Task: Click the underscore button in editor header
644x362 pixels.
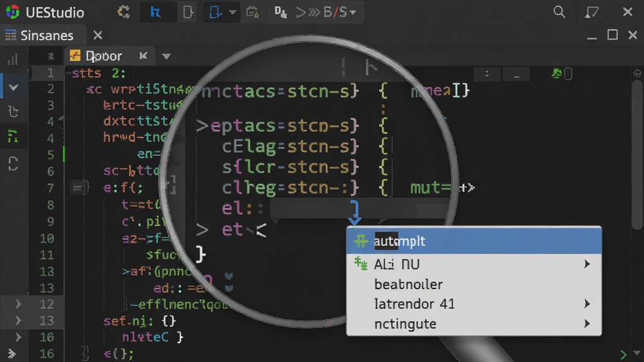Action: [516, 74]
